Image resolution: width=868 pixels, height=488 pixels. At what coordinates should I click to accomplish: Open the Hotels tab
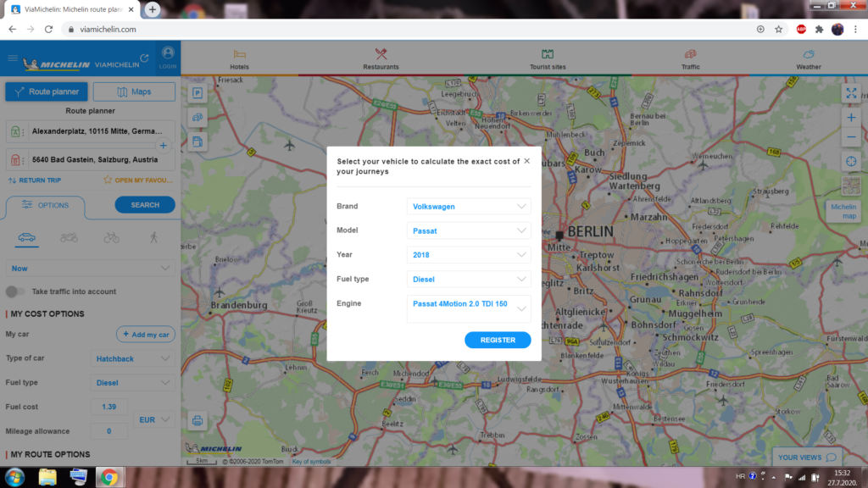pyautogui.click(x=240, y=59)
